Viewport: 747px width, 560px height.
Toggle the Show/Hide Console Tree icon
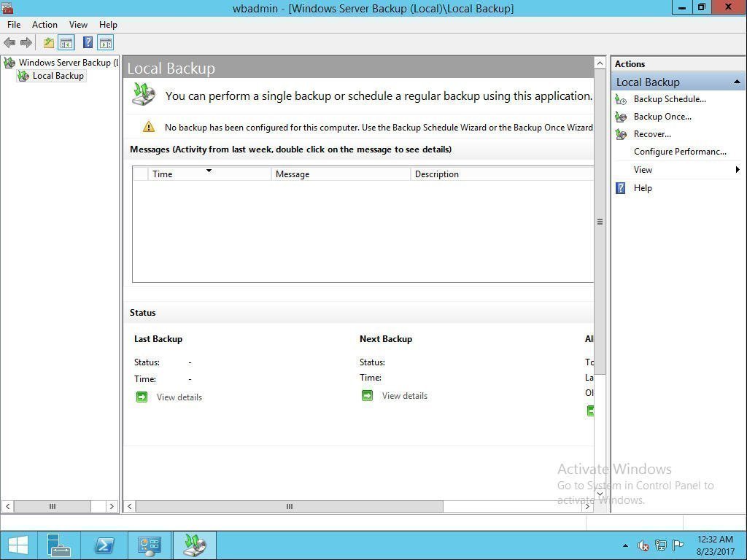[66, 43]
